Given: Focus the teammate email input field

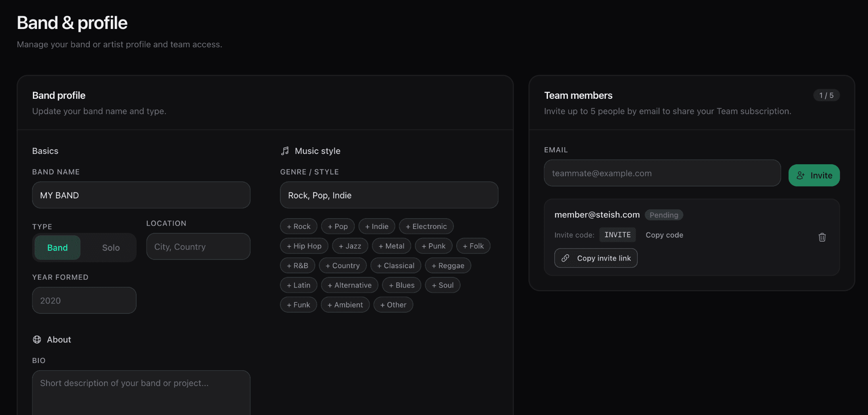Looking at the screenshot, I should coord(662,173).
